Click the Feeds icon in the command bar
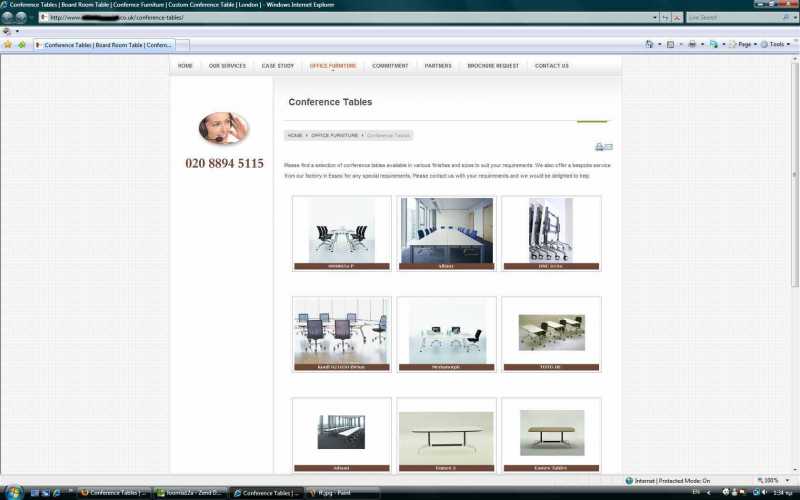The image size is (800, 500). pos(670,44)
